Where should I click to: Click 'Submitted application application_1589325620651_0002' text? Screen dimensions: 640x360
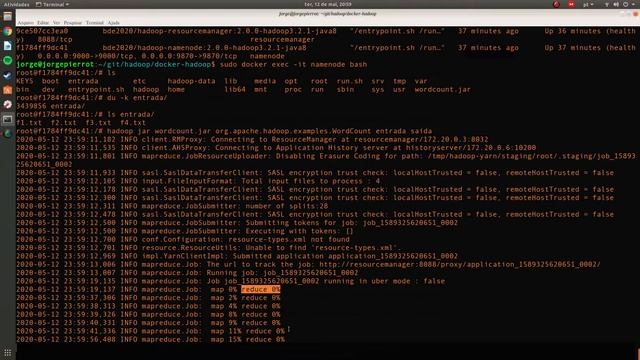[345, 256]
